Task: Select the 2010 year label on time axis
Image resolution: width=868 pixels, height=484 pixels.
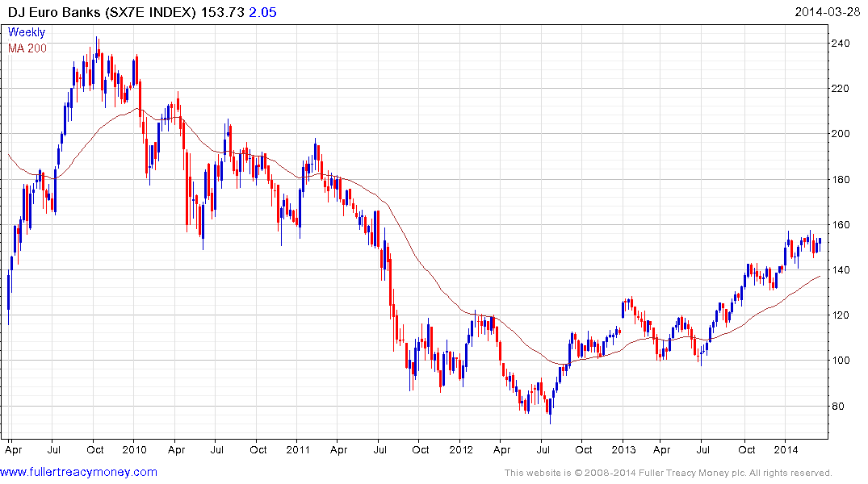Action: 135,449
